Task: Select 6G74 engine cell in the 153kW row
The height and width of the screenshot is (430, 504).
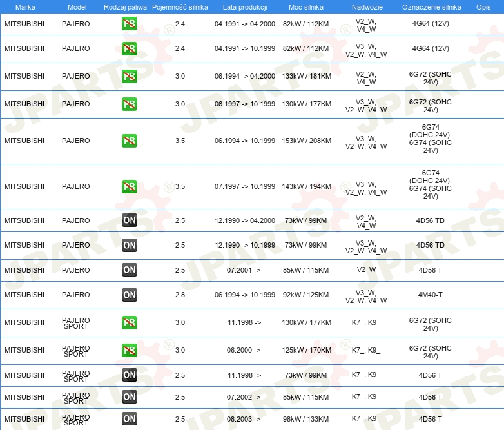Action: (431, 139)
